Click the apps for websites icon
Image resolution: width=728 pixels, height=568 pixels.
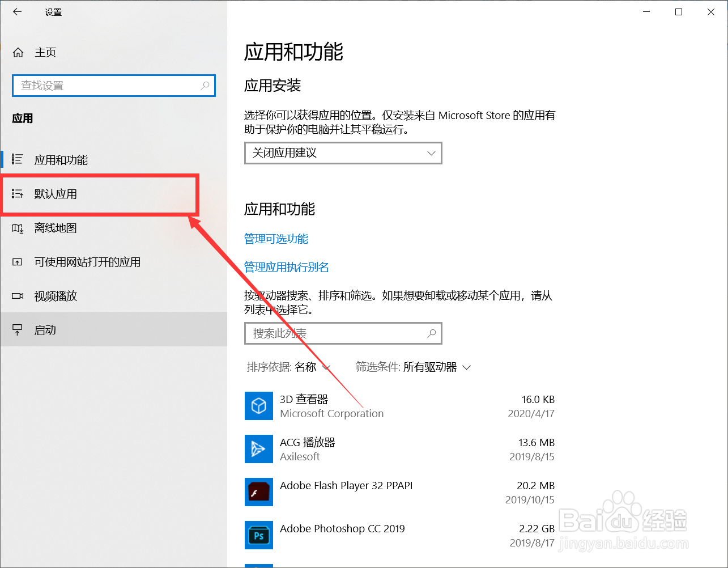click(x=18, y=262)
